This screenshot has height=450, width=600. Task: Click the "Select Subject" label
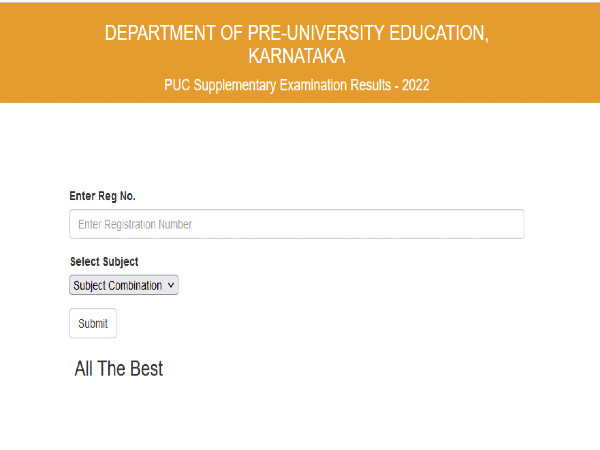pos(104,262)
